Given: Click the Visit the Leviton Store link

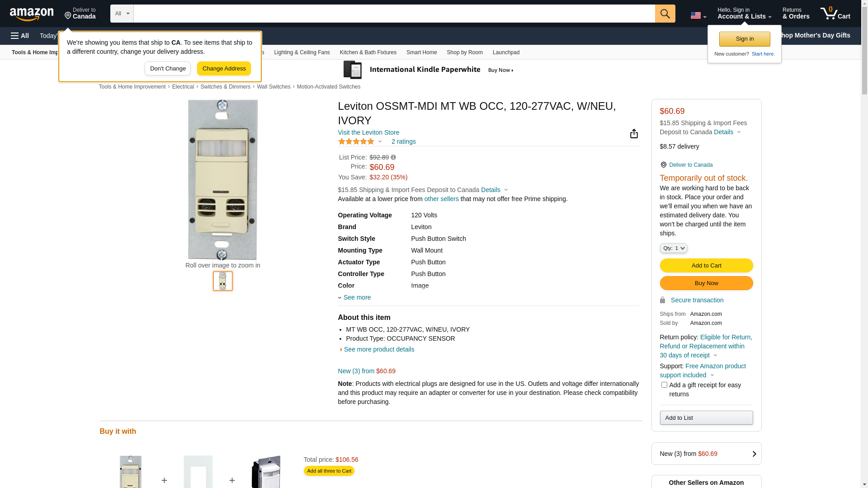Looking at the screenshot, I should click(x=368, y=132).
